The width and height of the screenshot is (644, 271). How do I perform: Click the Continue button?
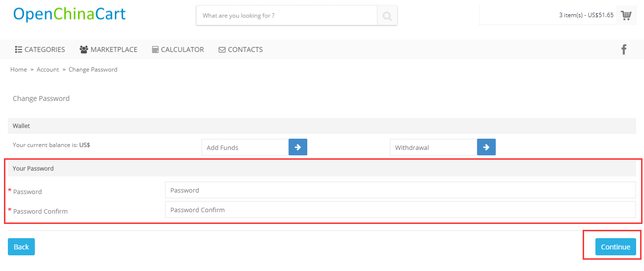616,247
